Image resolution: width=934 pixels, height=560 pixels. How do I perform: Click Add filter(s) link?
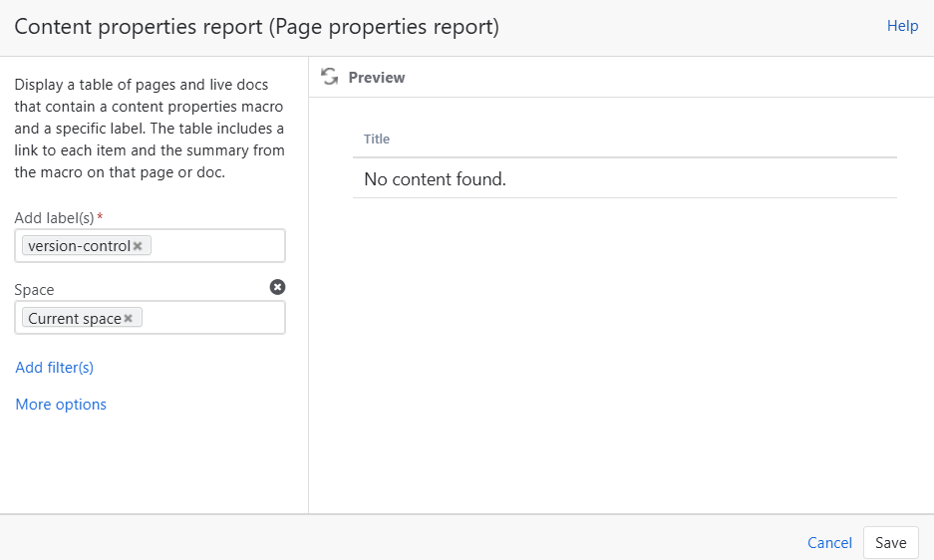(x=55, y=368)
